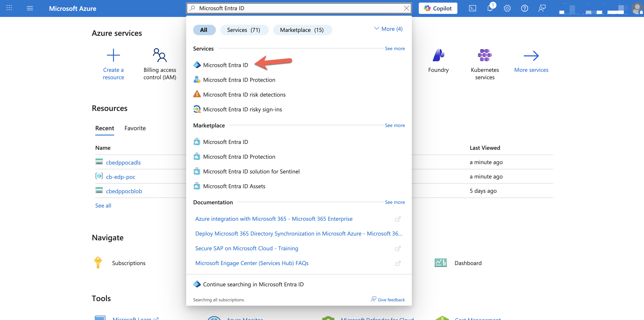
Task: Select the Marketplace (15) filter pill
Action: pos(302,30)
